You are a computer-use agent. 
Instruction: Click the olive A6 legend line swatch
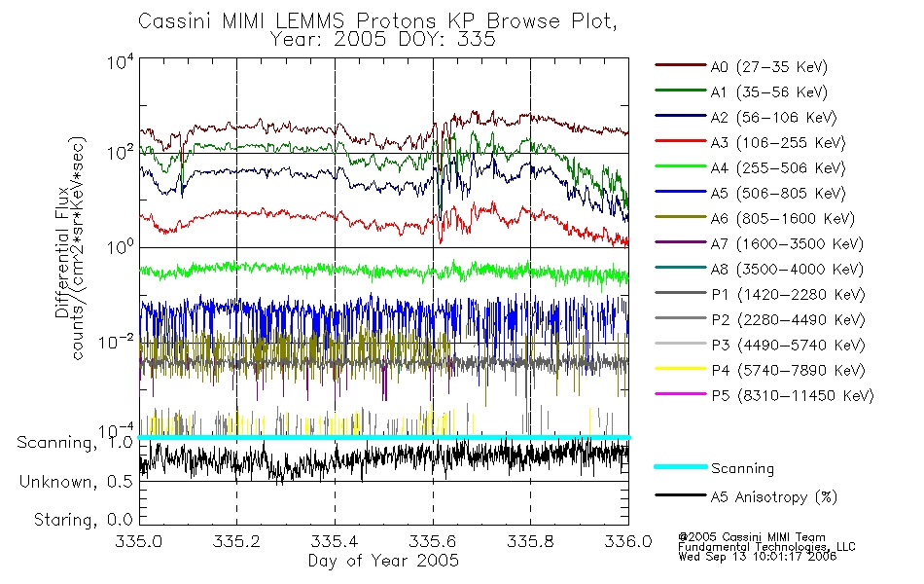click(680, 216)
